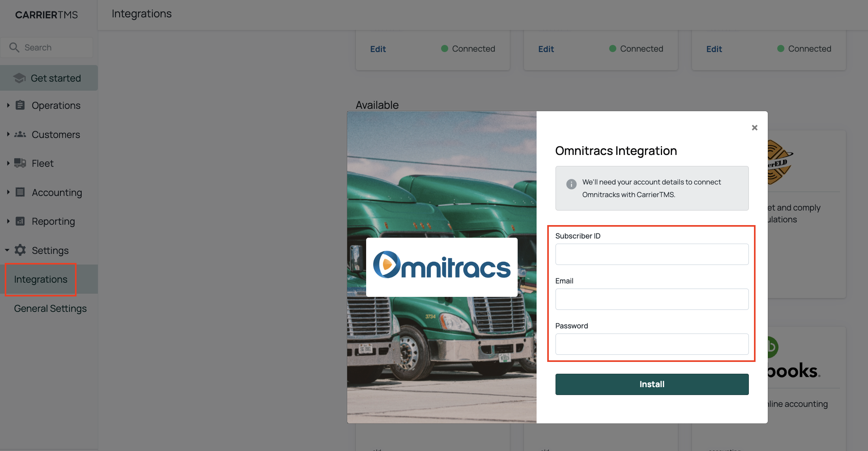
Task: Click the Integrations page title
Action: pos(142,14)
